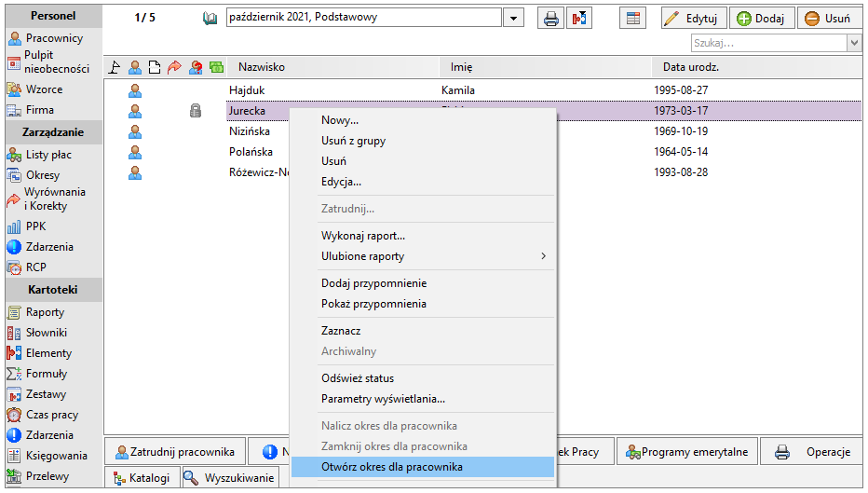Viewport: 868px width, 493px height.
Task: Open the book icon beside period field
Action: coord(210,19)
